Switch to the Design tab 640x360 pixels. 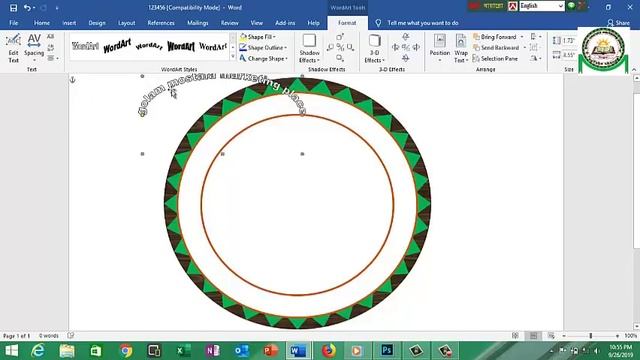97,23
